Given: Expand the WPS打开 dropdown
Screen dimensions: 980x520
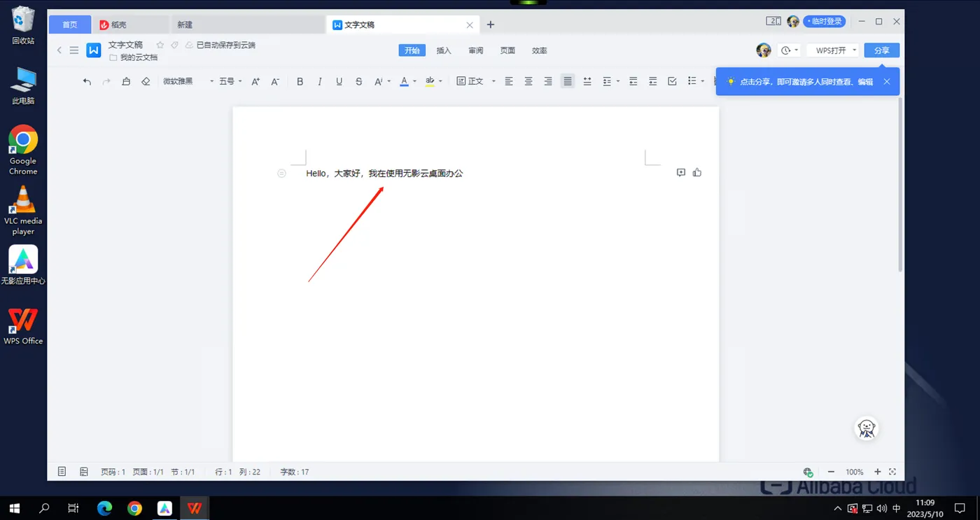Looking at the screenshot, I should pyautogui.click(x=855, y=50).
